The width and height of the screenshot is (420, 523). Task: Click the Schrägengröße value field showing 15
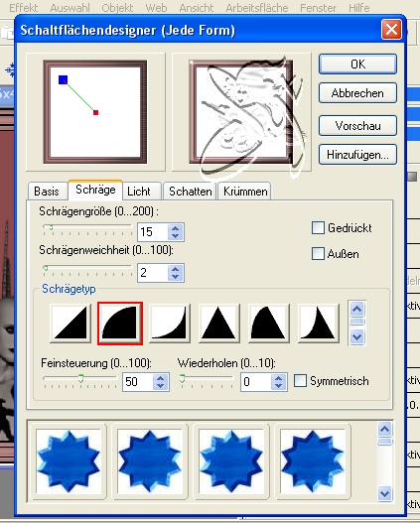tap(153, 232)
